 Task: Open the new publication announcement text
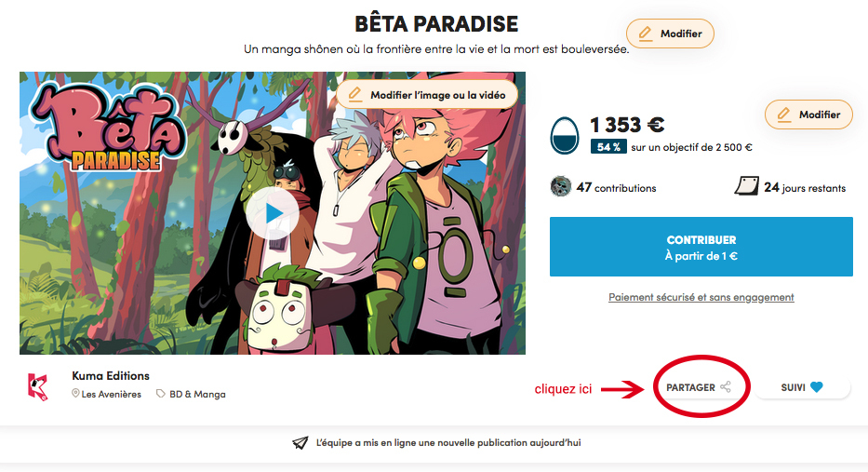[x=448, y=442]
